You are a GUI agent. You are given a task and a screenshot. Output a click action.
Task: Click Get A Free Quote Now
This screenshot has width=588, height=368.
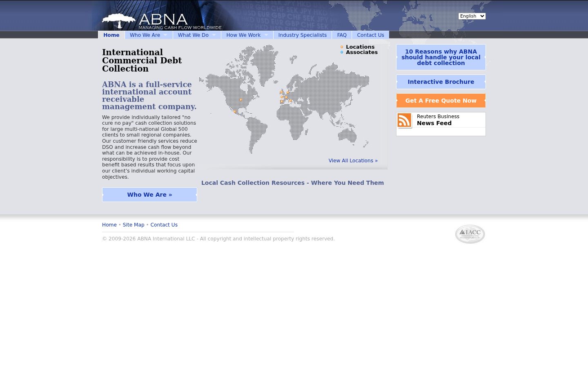(441, 101)
